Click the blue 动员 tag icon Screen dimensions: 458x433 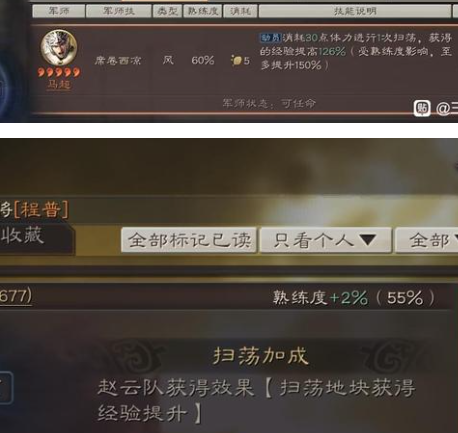point(271,38)
